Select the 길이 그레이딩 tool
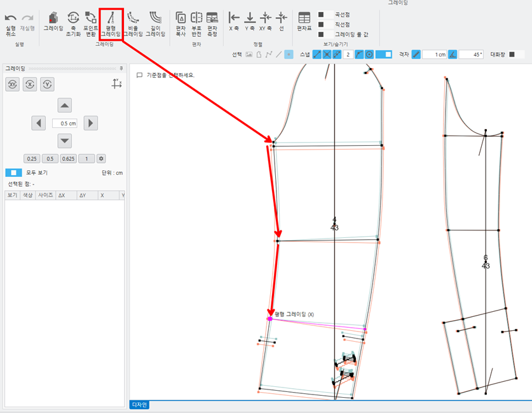 tap(155, 24)
